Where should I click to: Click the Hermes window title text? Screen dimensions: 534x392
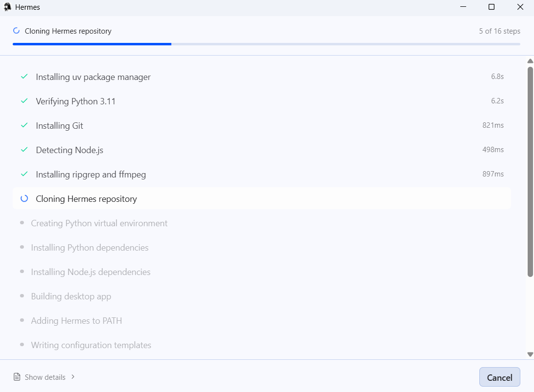pyautogui.click(x=28, y=7)
